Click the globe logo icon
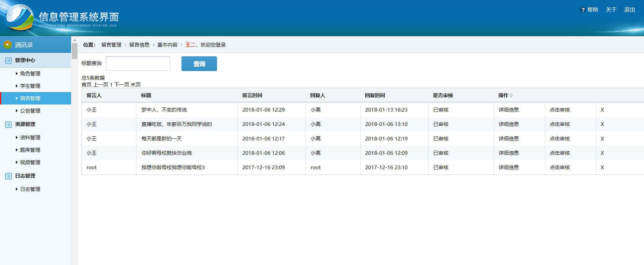Viewport: 644px width, 265px height. (19, 18)
